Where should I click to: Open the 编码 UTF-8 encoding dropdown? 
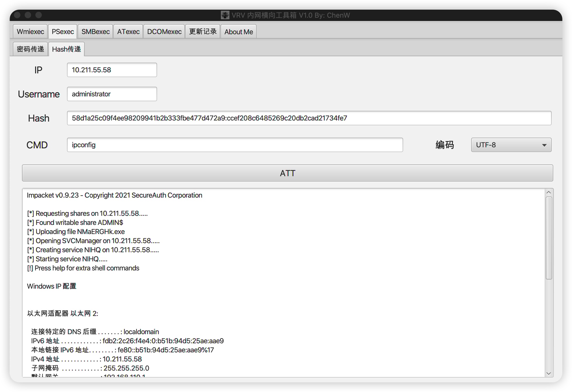coord(511,145)
